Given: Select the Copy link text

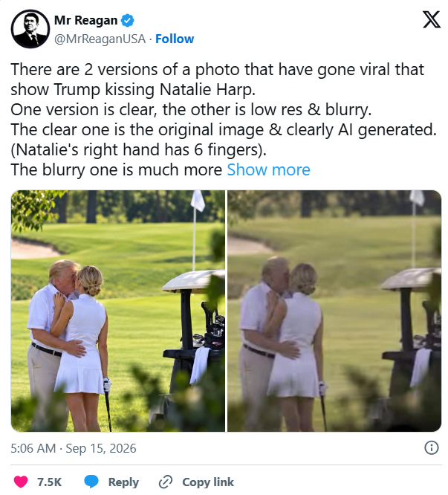Looking at the screenshot, I should tap(208, 482).
